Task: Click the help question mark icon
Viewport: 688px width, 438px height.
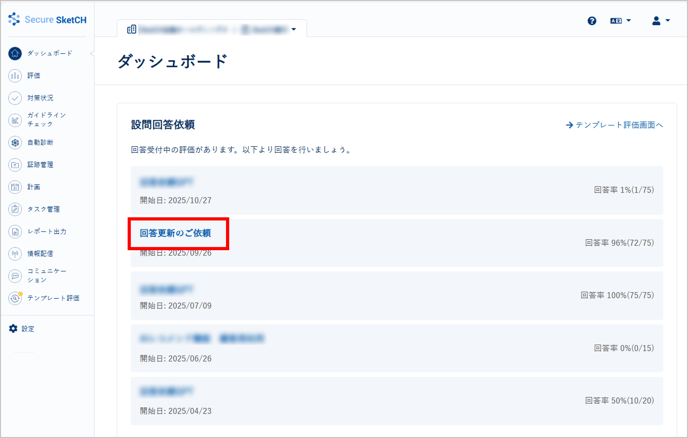Action: click(x=592, y=20)
